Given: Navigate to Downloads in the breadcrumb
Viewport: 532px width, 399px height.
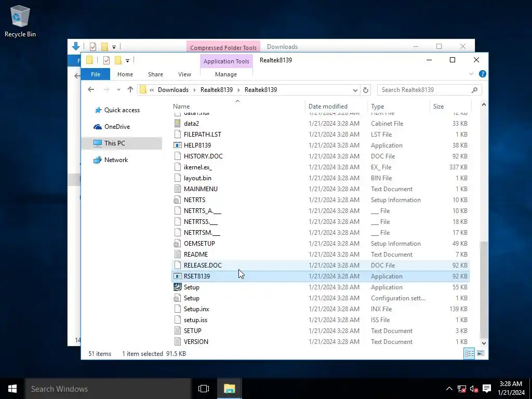Looking at the screenshot, I should pyautogui.click(x=173, y=90).
